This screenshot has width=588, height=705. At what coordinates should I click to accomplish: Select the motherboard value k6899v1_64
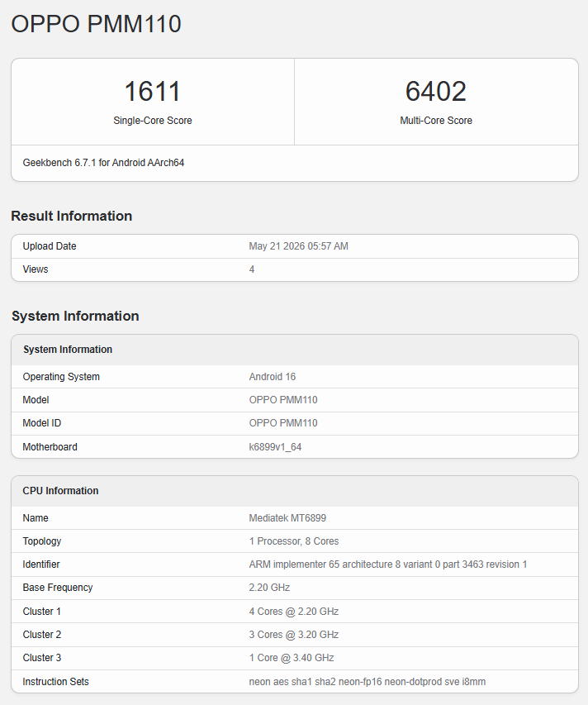point(275,447)
